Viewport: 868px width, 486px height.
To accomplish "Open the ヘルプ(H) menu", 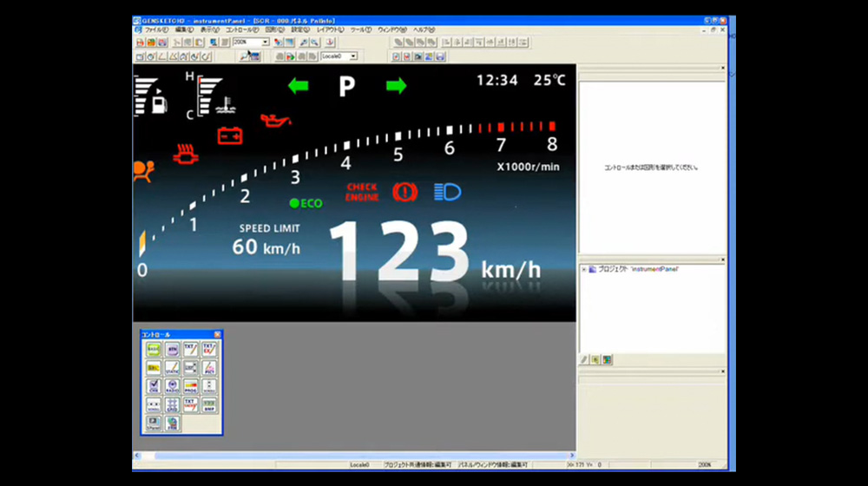I will (x=424, y=30).
